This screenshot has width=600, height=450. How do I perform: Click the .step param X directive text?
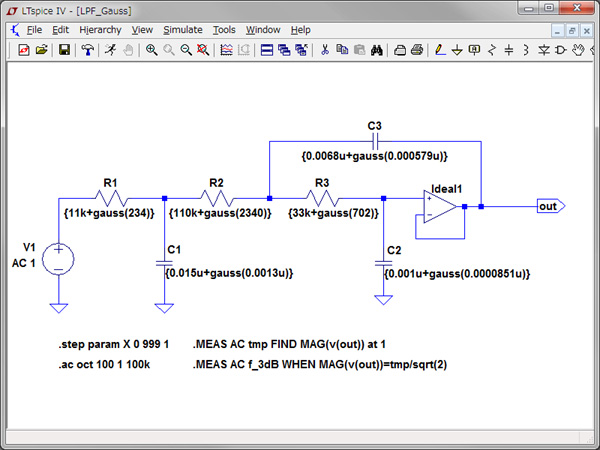tap(112, 344)
